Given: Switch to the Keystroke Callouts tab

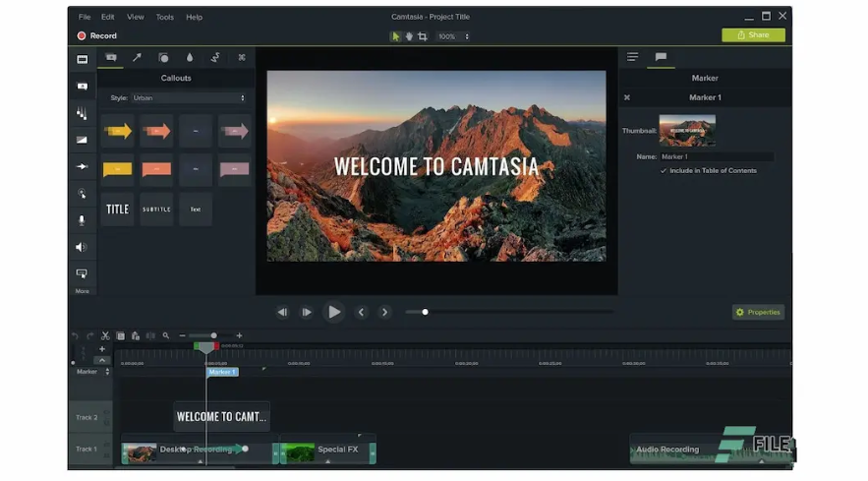Looking at the screenshot, I should (x=242, y=58).
